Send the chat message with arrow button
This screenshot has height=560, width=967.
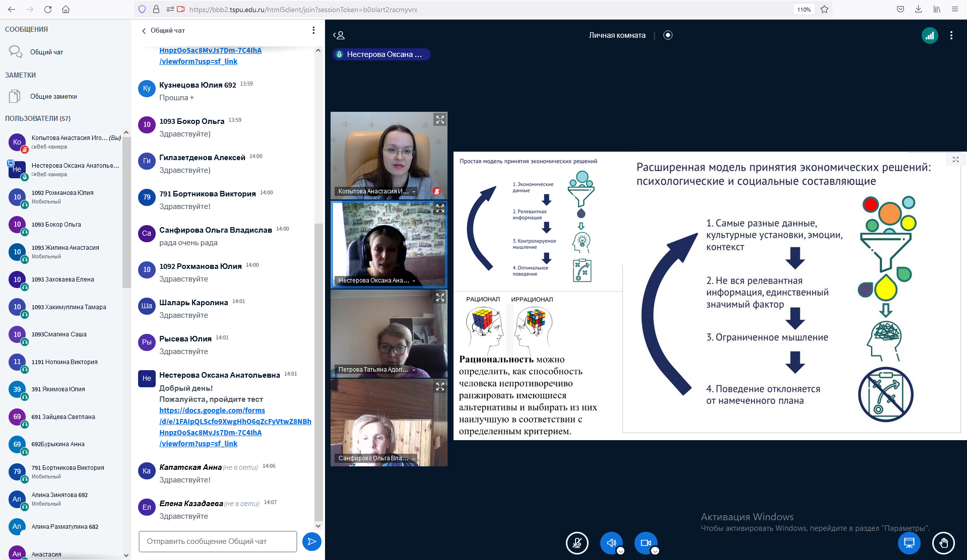[x=311, y=541]
